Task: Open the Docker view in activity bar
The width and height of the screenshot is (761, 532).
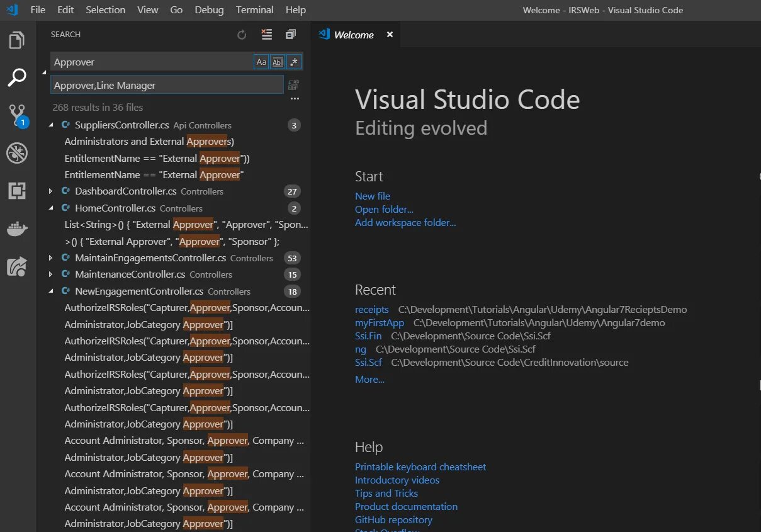Action: pos(17,229)
